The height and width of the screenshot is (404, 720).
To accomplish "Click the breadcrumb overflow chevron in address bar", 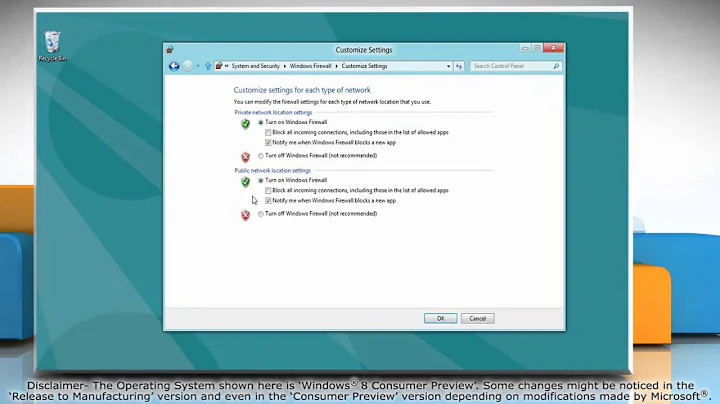I will [x=226, y=66].
